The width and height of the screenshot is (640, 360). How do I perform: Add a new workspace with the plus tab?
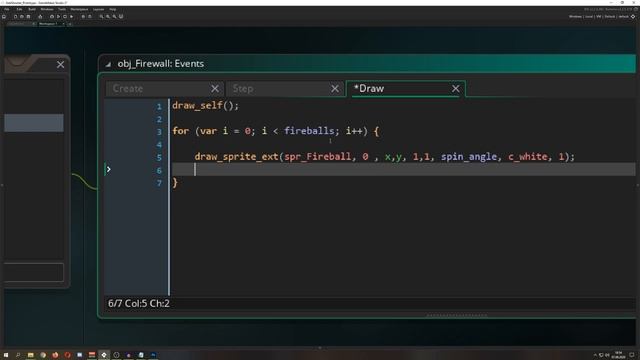(69, 24)
